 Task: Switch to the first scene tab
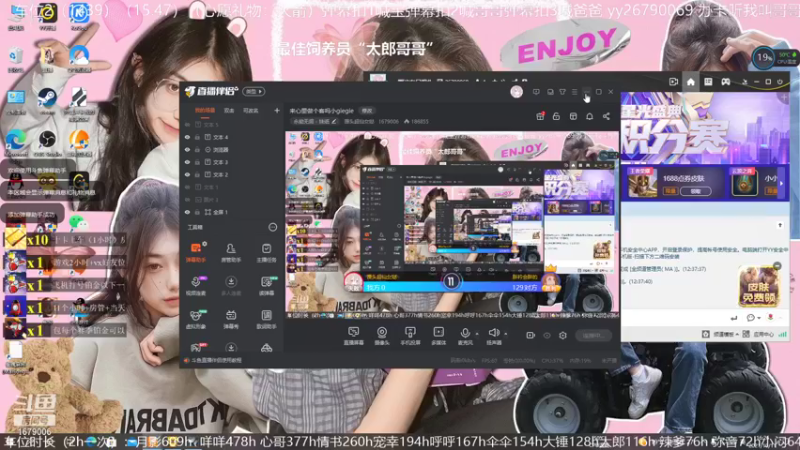click(205, 110)
